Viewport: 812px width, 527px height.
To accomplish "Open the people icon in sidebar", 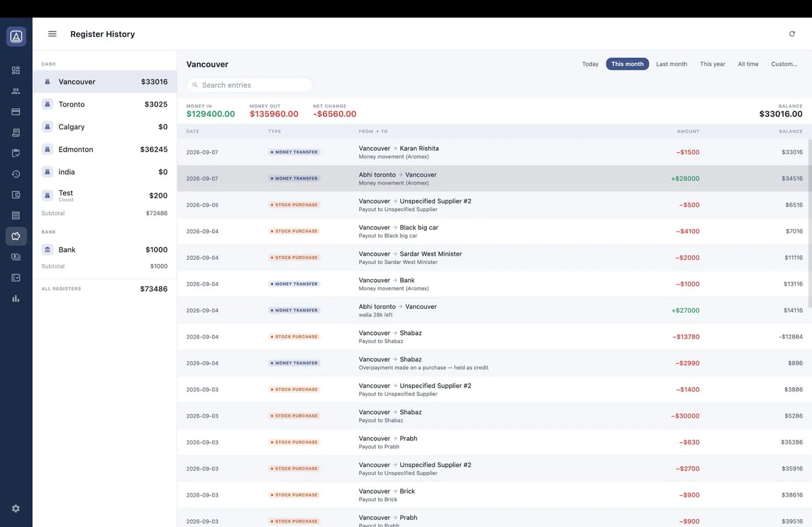I will [16, 91].
